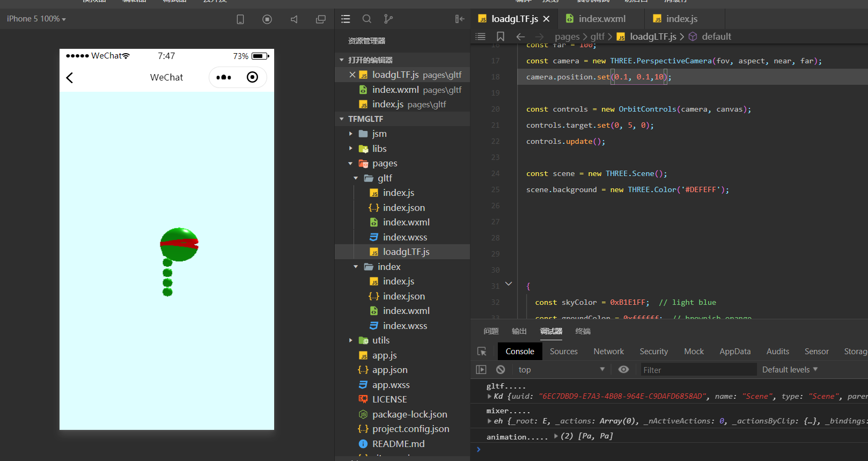868x461 pixels.
Task: Close the mini program via the circle button
Action: coord(252,77)
